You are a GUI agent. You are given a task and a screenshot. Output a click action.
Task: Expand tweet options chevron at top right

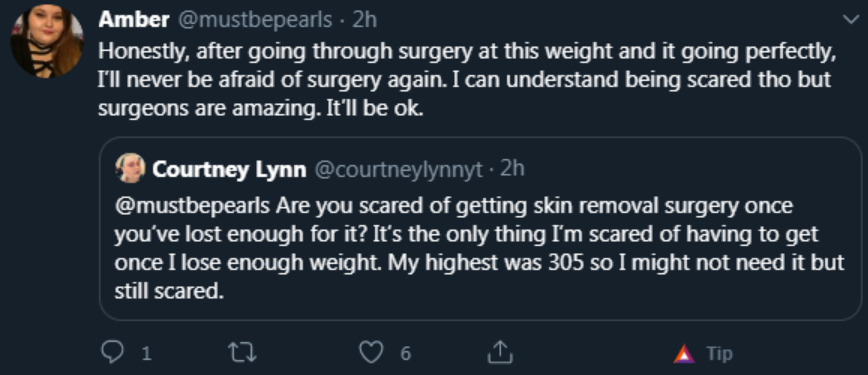tap(850, 20)
